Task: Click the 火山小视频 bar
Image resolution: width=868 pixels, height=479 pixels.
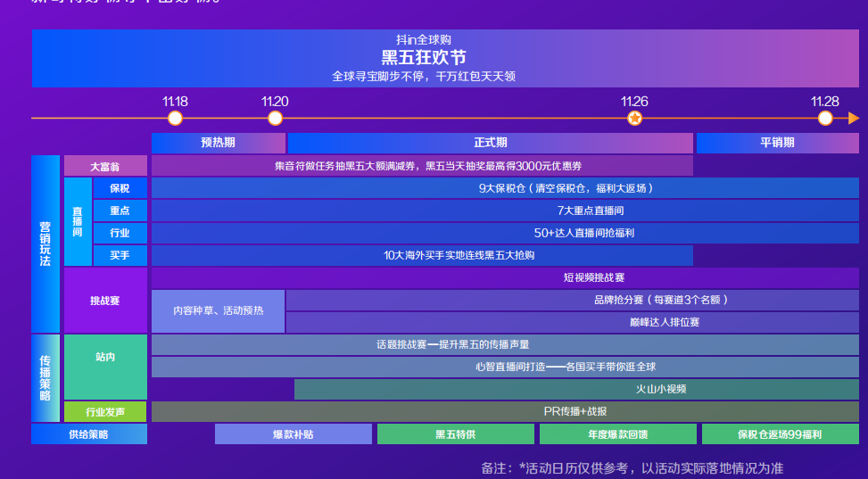Action: pyautogui.click(x=576, y=389)
